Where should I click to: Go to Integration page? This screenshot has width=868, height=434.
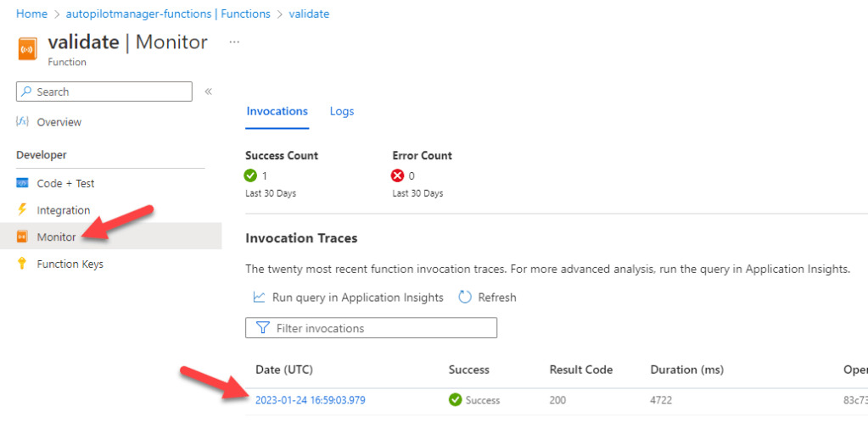(63, 210)
